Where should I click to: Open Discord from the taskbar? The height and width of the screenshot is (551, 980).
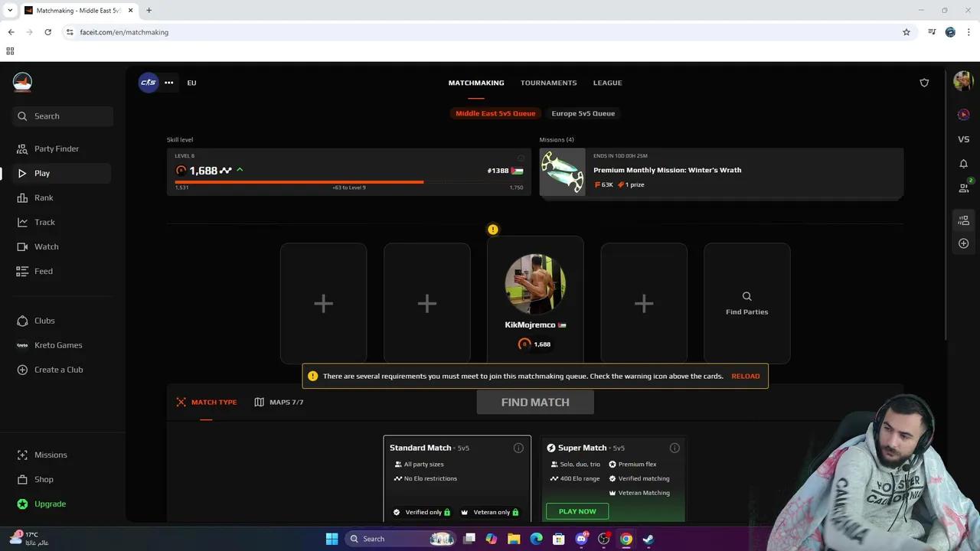[581, 539]
